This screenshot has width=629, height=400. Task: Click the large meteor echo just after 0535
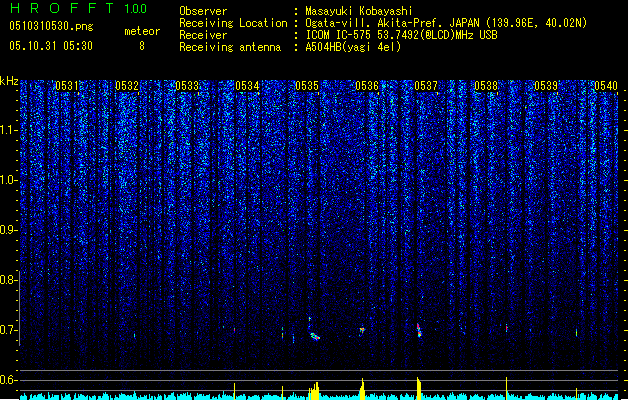click(x=315, y=336)
